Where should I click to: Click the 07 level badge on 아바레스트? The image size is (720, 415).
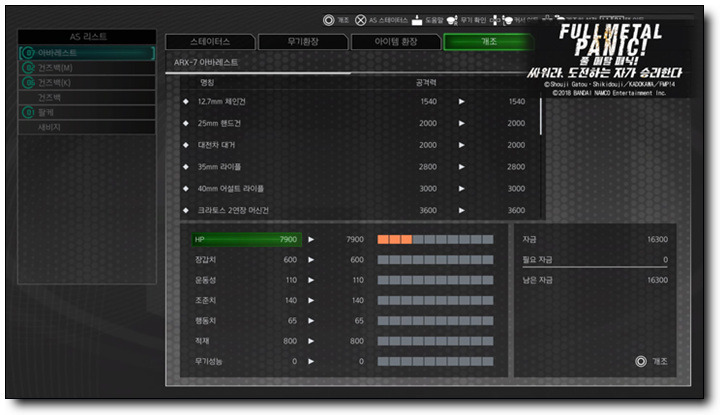28,53
